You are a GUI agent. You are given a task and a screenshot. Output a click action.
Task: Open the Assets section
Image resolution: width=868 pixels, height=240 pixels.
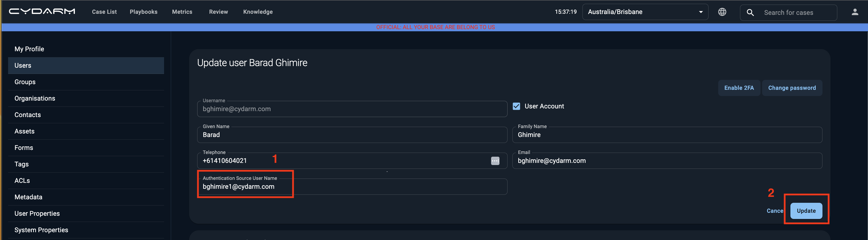click(86, 131)
